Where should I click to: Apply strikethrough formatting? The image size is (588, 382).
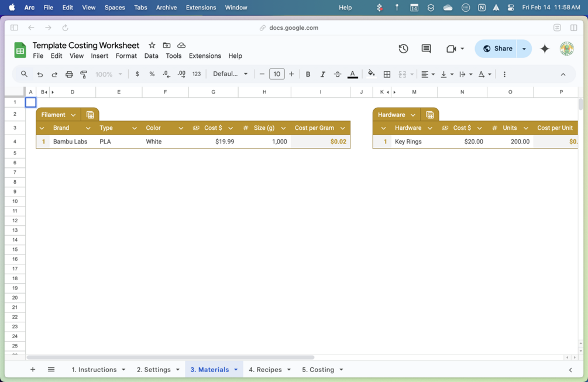pyautogui.click(x=338, y=74)
